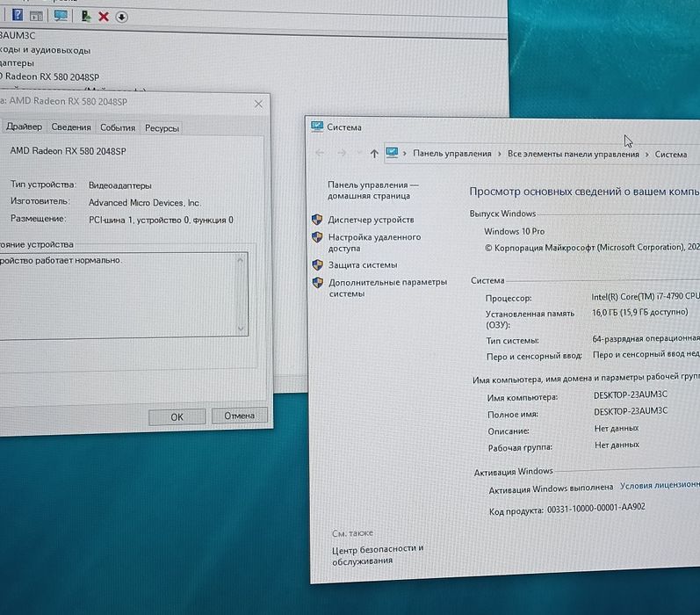Click the Видеоадаптеры device type value
The height and width of the screenshot is (615, 700).
(x=120, y=185)
